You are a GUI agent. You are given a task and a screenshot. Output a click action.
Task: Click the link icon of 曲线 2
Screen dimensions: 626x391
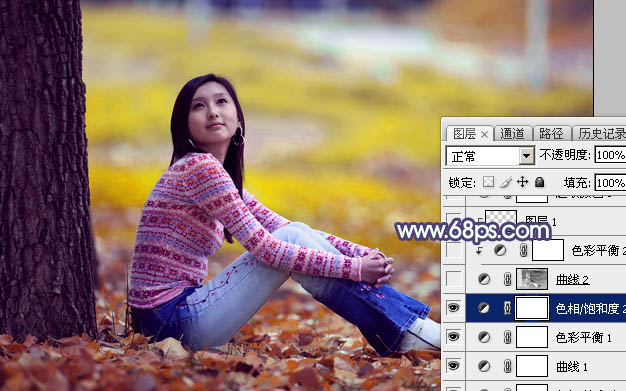pos(507,279)
